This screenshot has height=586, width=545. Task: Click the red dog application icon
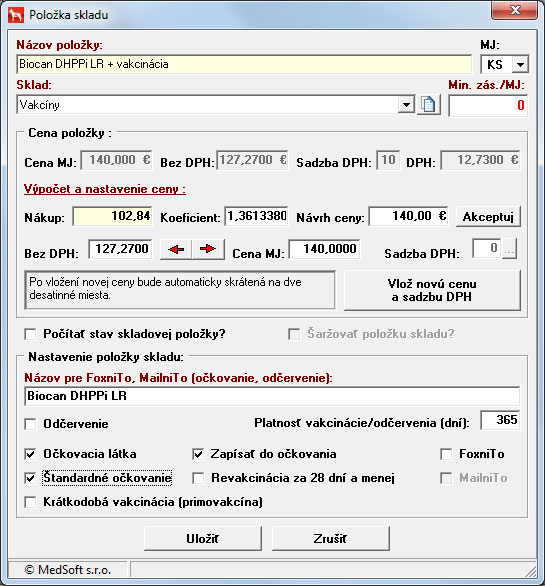click(16, 15)
